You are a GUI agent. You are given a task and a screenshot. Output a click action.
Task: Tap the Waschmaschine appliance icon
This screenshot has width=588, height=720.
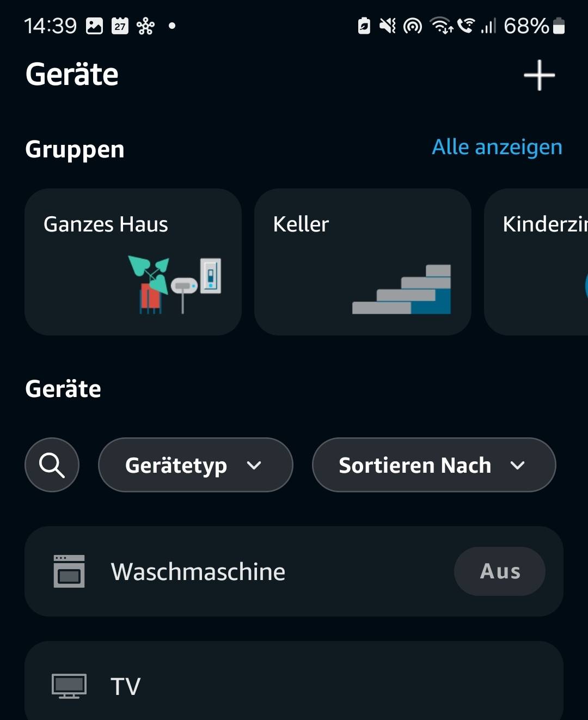pos(69,571)
